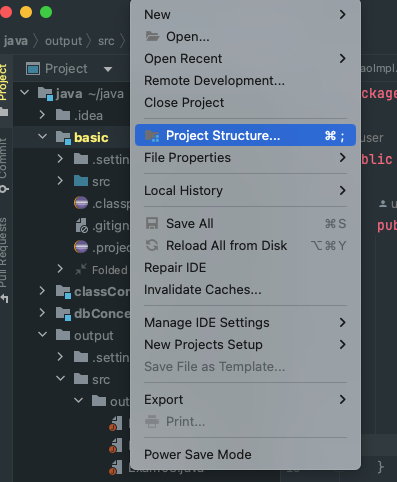Expand the .idea folder

tap(42, 115)
